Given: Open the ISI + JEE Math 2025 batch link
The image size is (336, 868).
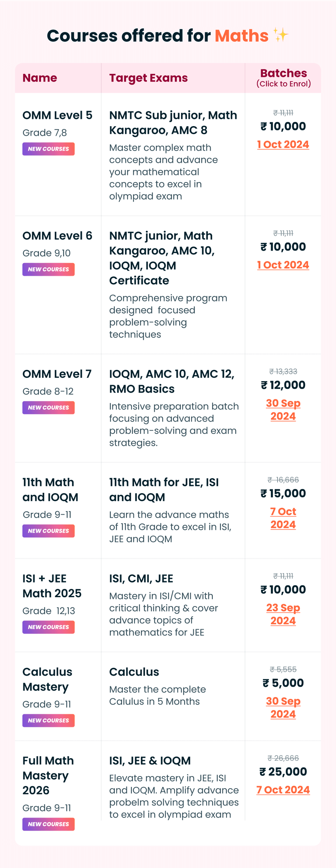Looking at the screenshot, I should [x=283, y=614].
